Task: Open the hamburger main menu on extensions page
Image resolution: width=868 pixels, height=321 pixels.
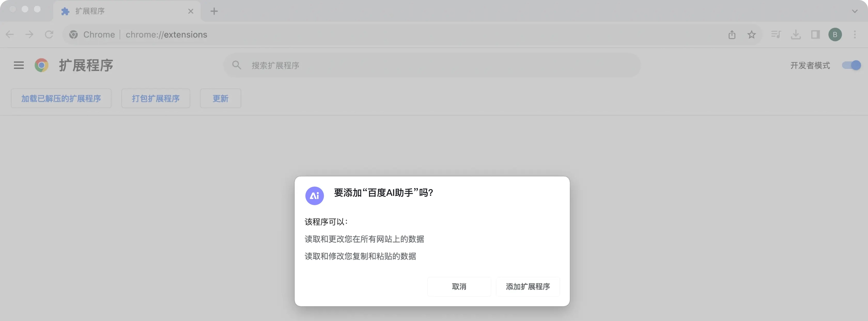Action: [x=19, y=65]
